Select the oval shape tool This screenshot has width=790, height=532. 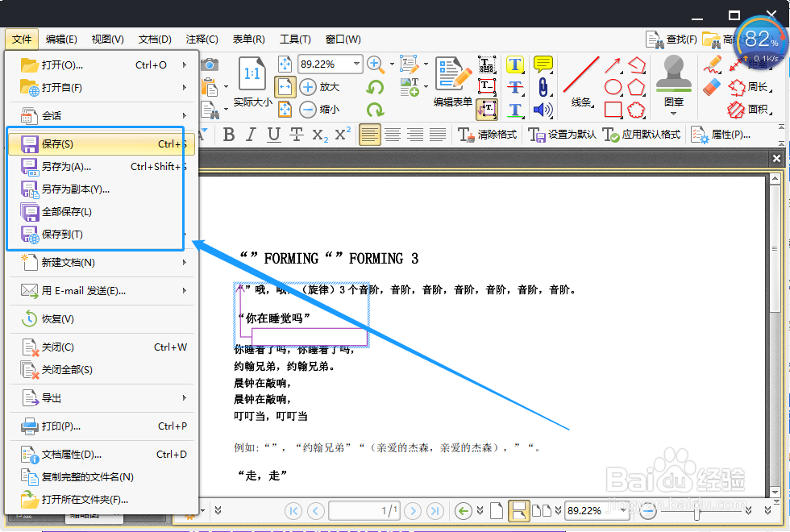(613, 87)
